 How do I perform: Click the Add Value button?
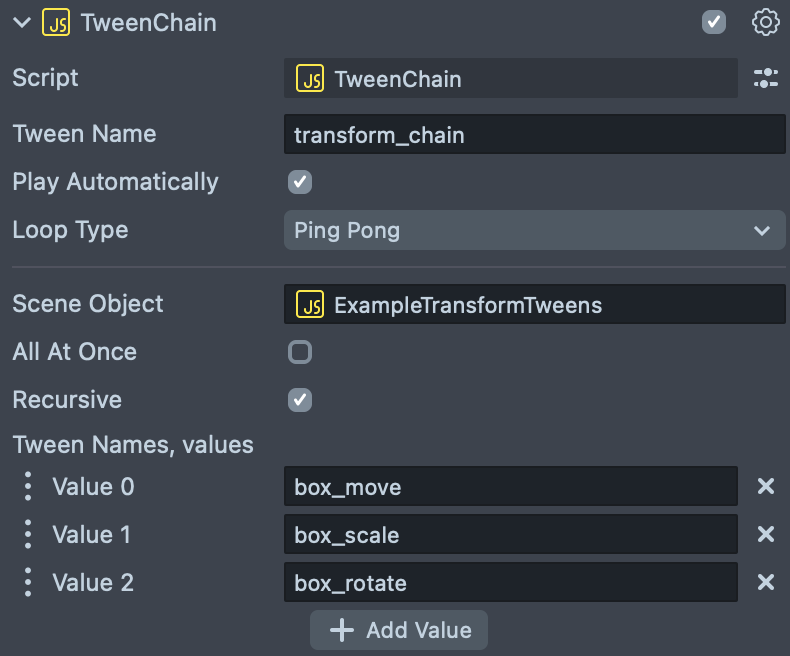click(399, 630)
